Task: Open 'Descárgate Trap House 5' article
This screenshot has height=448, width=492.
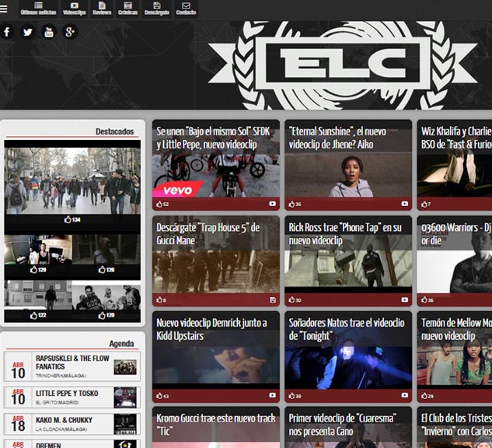Action: [x=208, y=234]
